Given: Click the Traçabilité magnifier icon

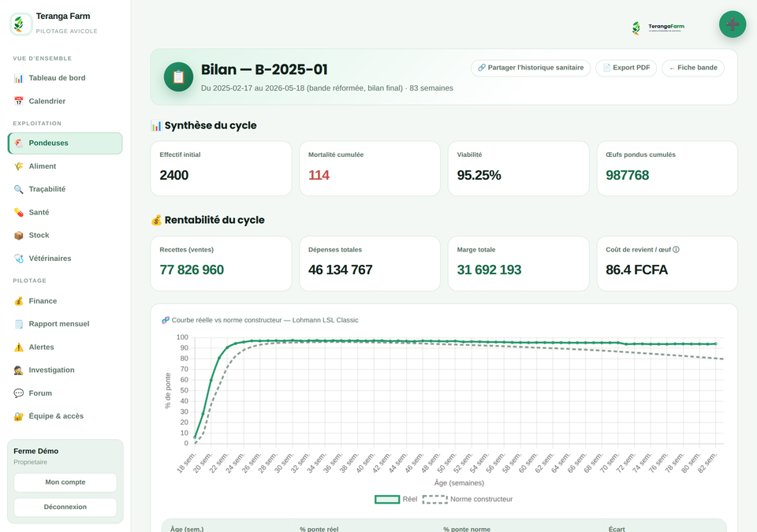Looking at the screenshot, I should point(19,189).
